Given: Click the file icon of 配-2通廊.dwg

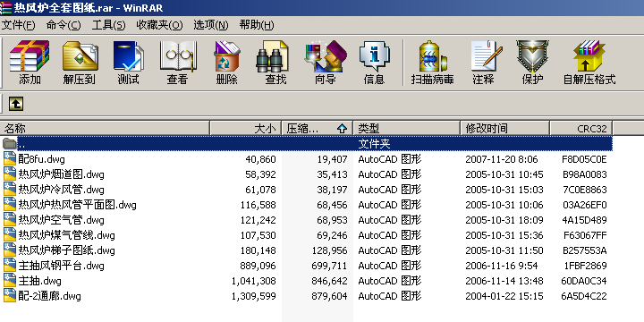Looking at the screenshot, I should coord(10,295).
